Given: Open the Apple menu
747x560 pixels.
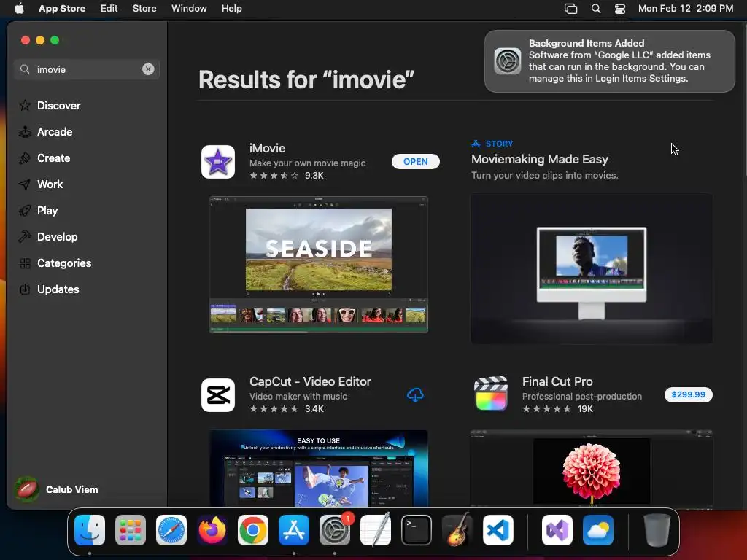Looking at the screenshot, I should (19, 9).
